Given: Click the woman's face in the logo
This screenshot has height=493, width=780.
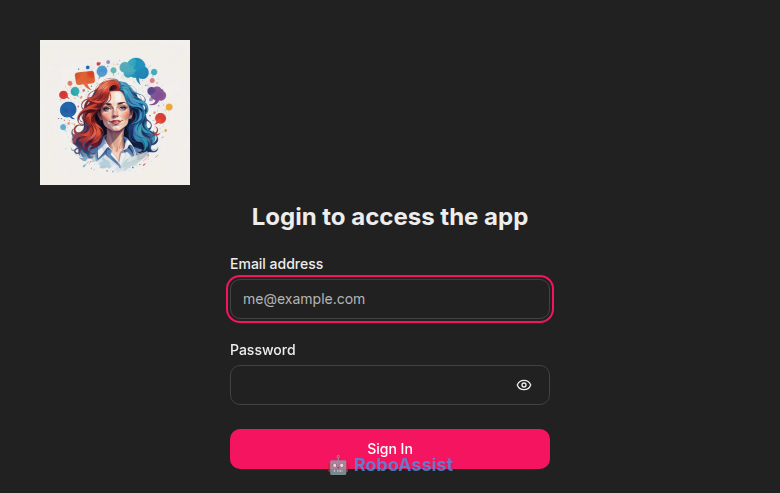Looking at the screenshot, I should 114,112.
